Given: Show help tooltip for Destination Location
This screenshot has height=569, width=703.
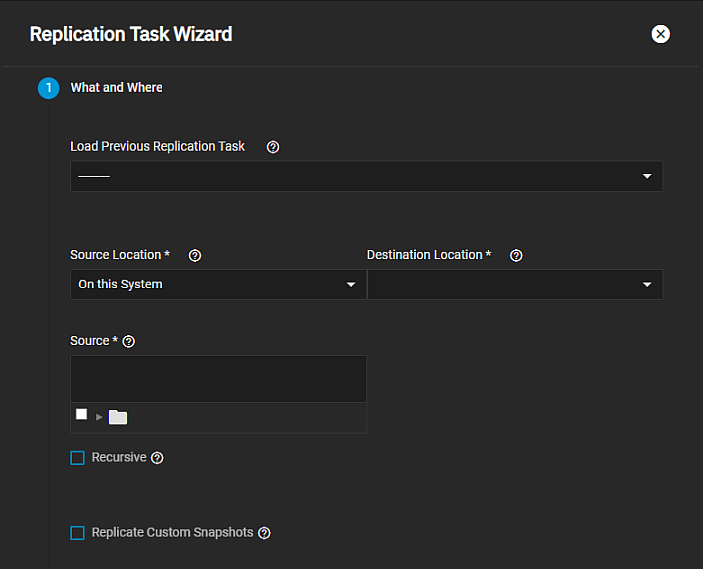Looking at the screenshot, I should [516, 256].
